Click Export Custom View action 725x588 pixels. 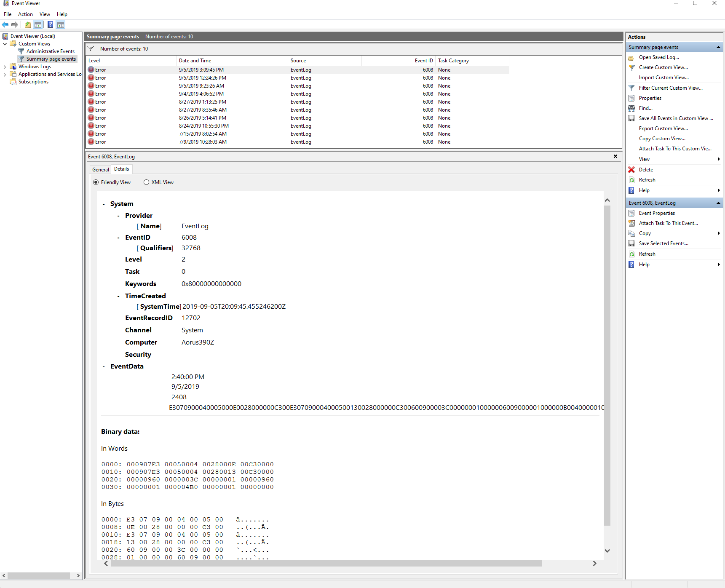click(663, 128)
